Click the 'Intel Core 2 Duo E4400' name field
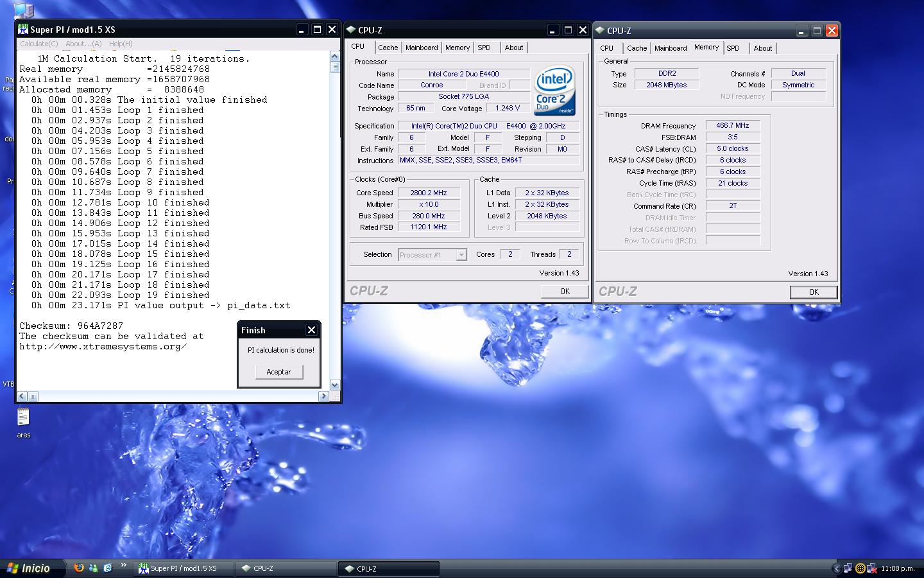Image resolution: width=924 pixels, height=578 pixels. pos(464,74)
